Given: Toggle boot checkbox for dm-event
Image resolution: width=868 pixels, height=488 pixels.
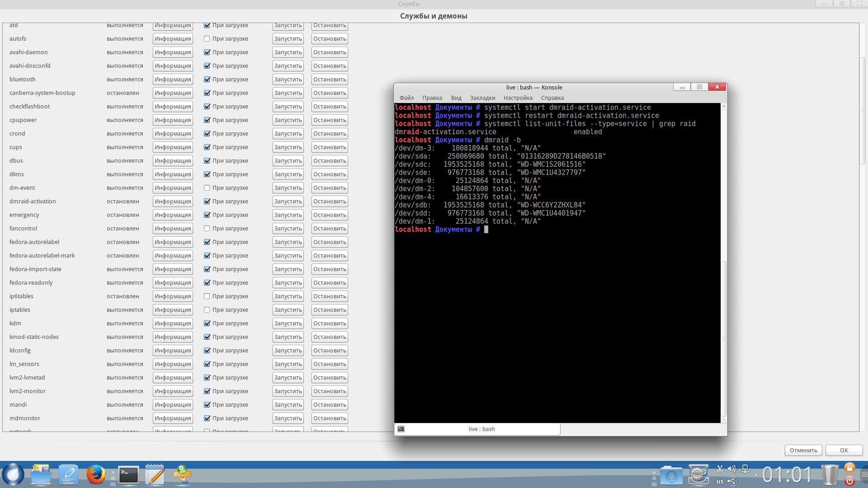Looking at the screenshot, I should (x=207, y=188).
